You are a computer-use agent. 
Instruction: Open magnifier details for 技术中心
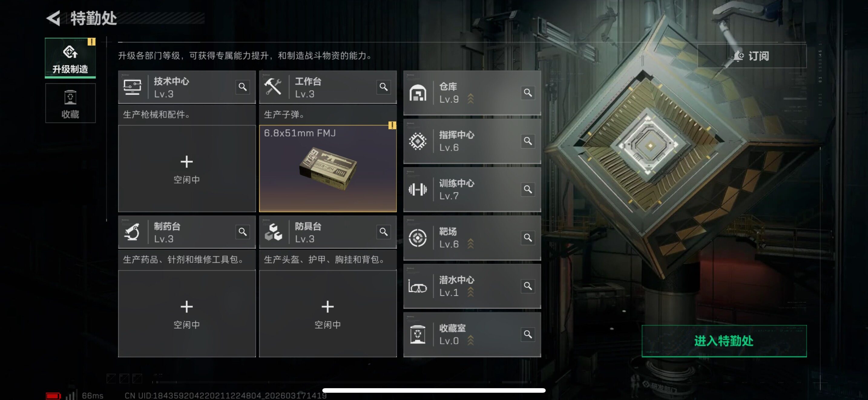click(x=243, y=87)
